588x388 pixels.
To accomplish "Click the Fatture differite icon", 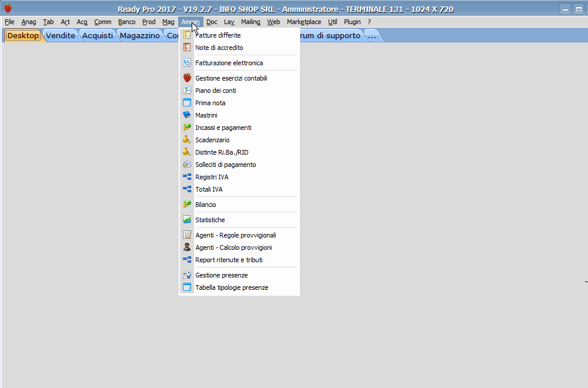I will [187, 35].
